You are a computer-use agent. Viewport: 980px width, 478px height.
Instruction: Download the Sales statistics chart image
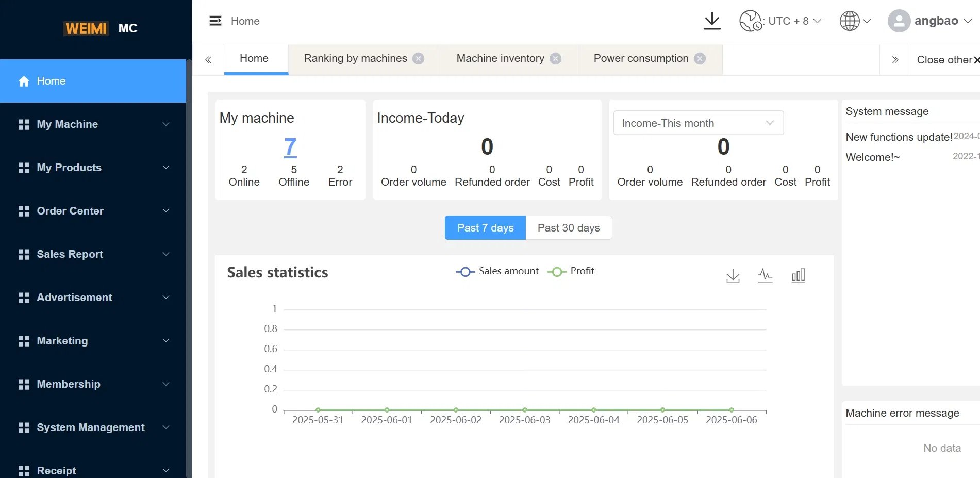pos(733,276)
